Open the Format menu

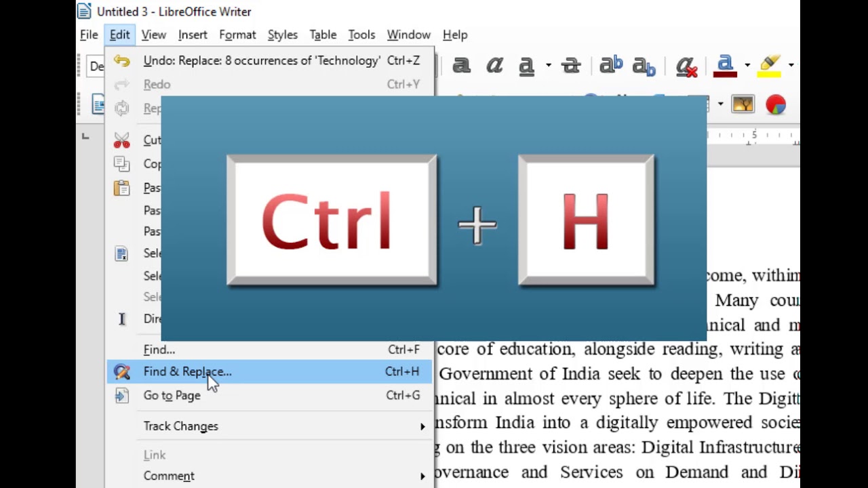point(237,35)
